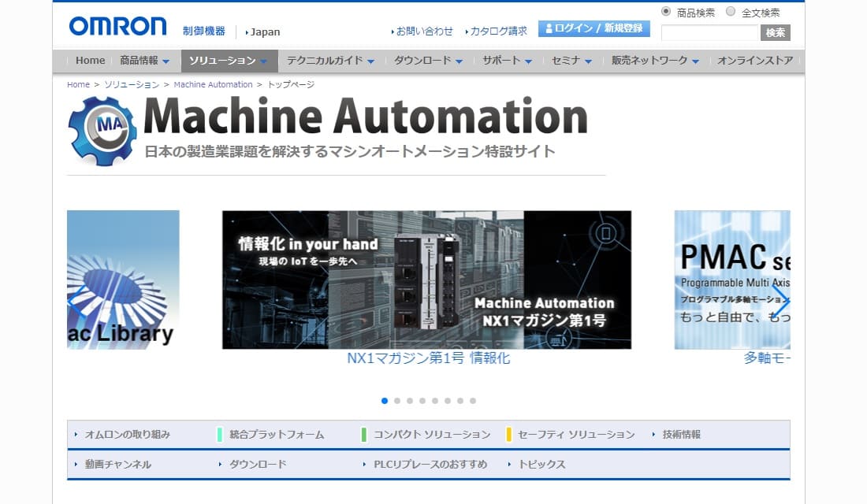867x504 pixels.
Task: Expand the 商品情報 menu
Action: click(145, 61)
